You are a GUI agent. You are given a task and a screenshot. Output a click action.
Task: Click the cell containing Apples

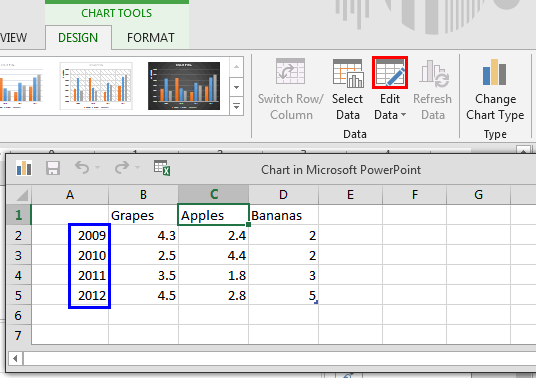[214, 215]
